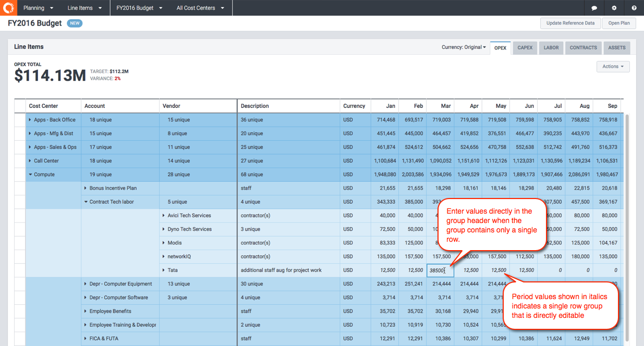Click the help question mark icon

coord(634,8)
